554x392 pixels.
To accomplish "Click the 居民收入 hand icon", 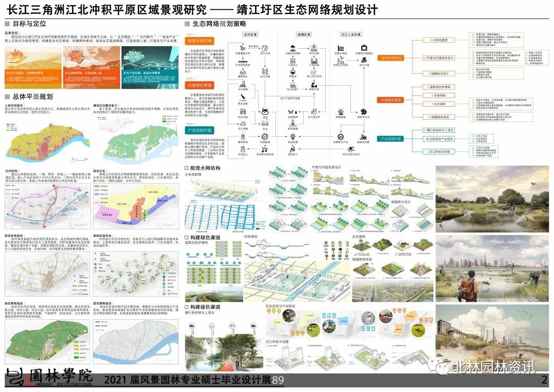I will [x=292, y=149].
